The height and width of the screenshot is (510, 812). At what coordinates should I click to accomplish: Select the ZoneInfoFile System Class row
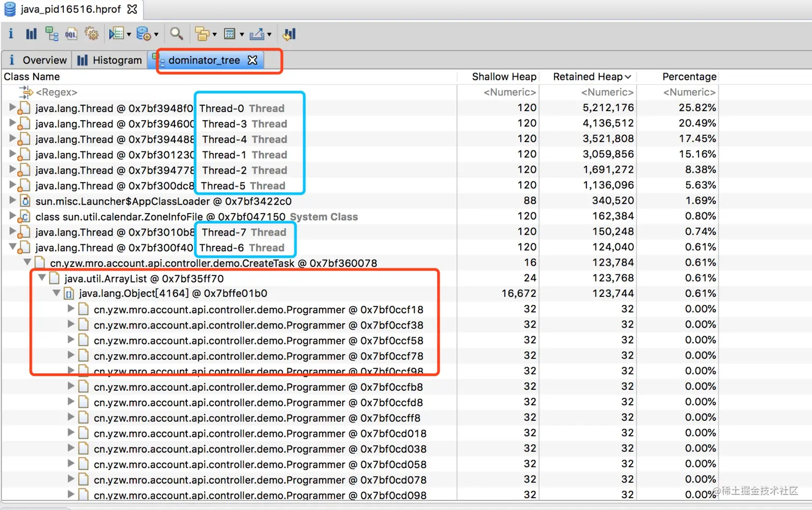coord(360,216)
